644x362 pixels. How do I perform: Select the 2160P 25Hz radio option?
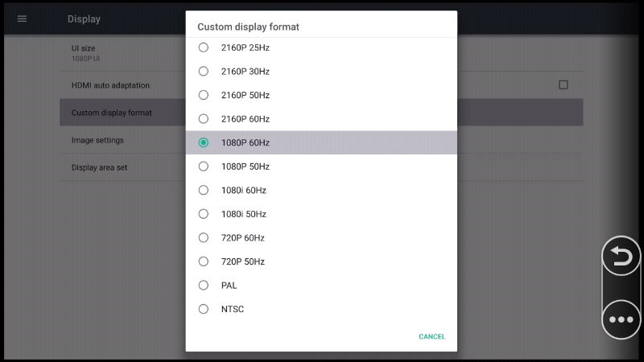(x=204, y=47)
